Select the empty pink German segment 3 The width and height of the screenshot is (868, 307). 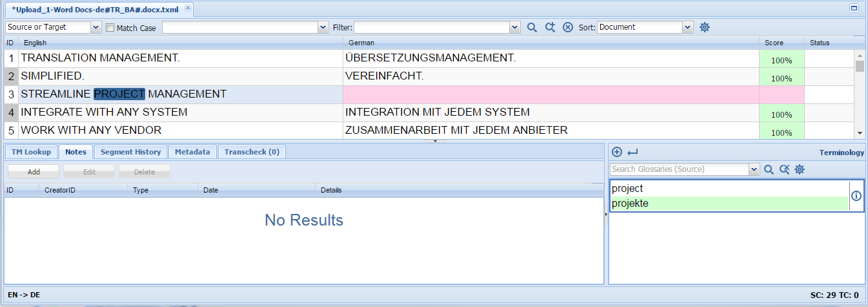(551, 94)
